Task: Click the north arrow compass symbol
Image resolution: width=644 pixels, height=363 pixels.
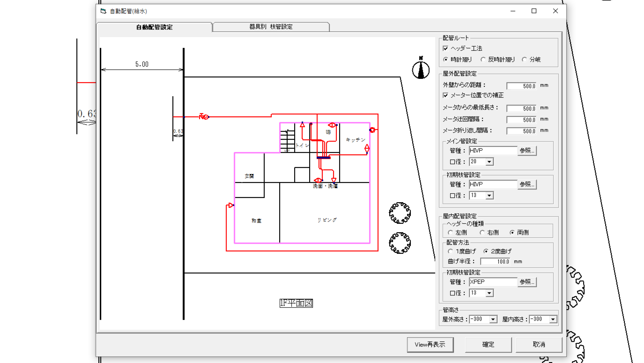Action: pyautogui.click(x=421, y=68)
